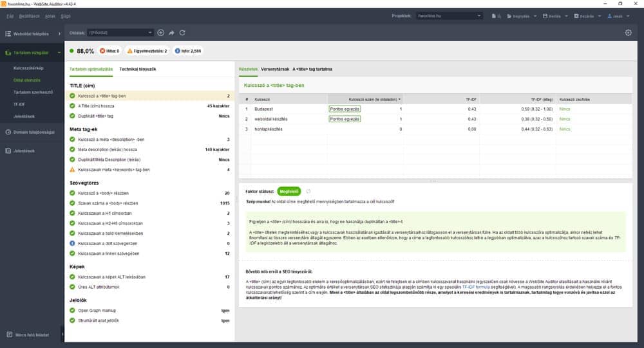This screenshot has width=644, height=348.
Task: Click the refresh page icon
Action: [x=182, y=32]
